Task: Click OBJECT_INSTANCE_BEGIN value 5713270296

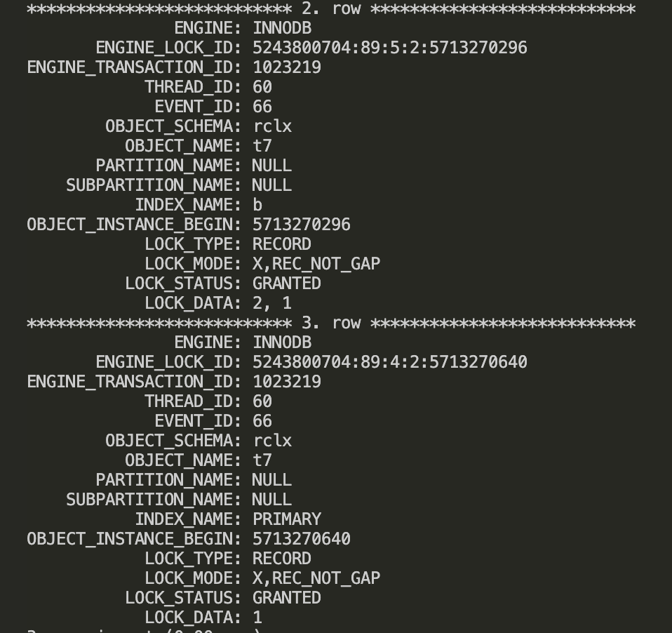Action: pos(301,225)
